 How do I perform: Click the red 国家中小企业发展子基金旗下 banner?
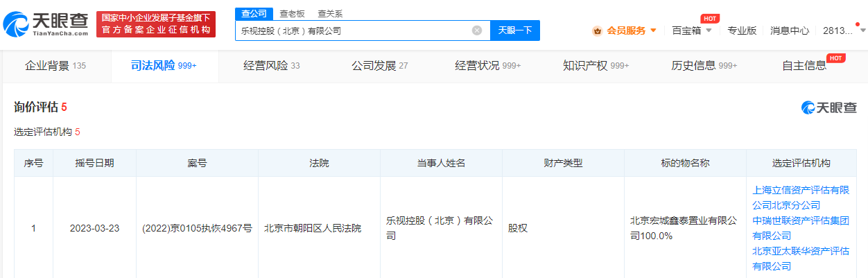(x=156, y=24)
